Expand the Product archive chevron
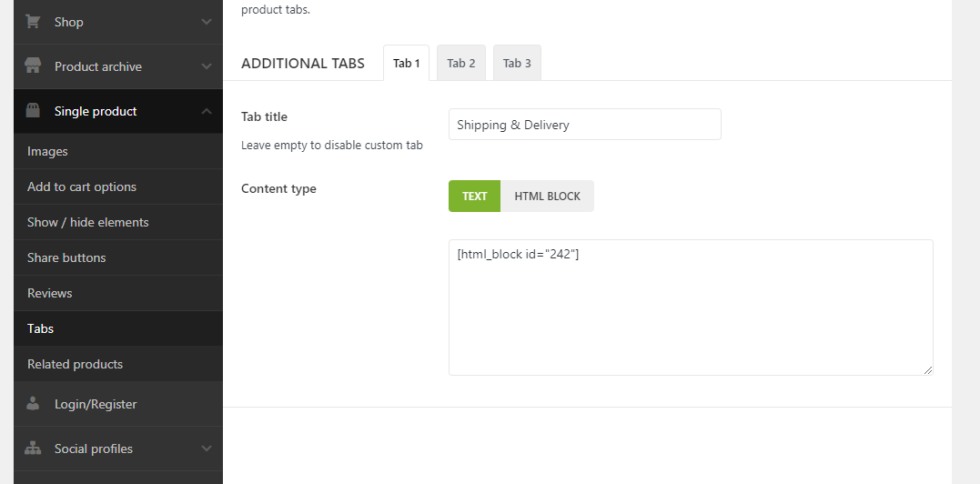The image size is (980, 484). click(207, 66)
